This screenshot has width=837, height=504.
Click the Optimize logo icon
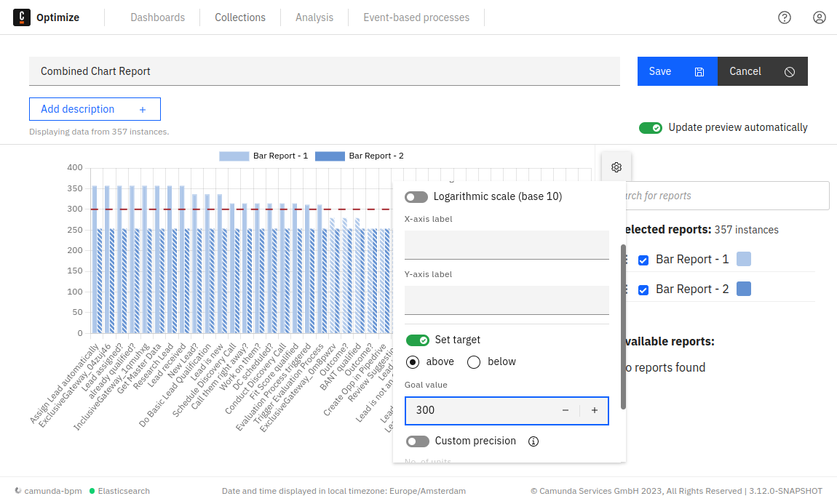coord(21,17)
